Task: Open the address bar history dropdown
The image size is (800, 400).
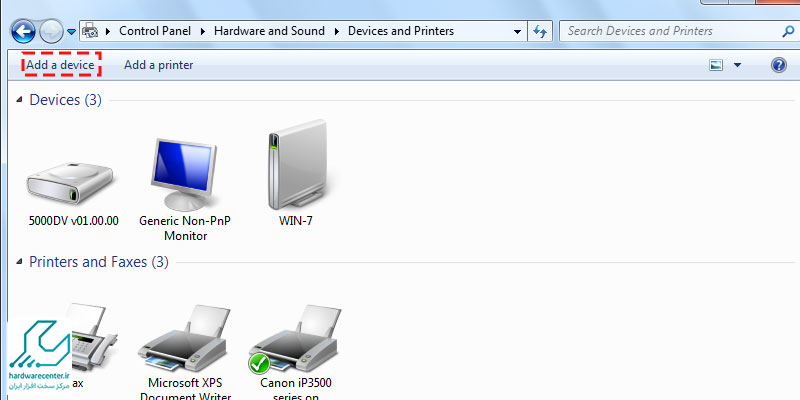Action: click(x=517, y=31)
